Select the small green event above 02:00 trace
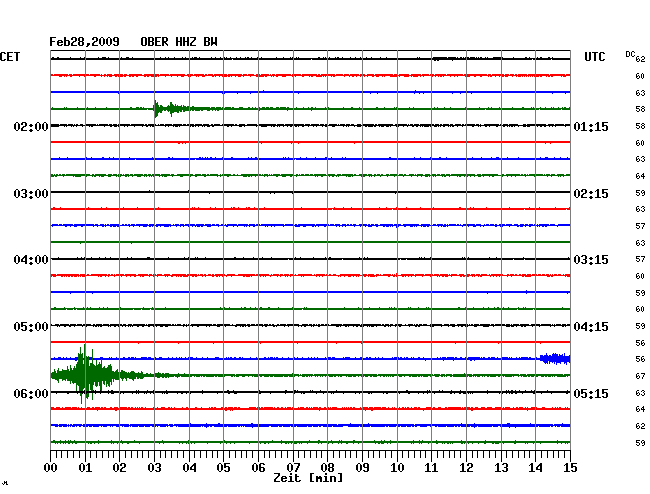Screen dimensions: 650x494 click(x=170, y=109)
